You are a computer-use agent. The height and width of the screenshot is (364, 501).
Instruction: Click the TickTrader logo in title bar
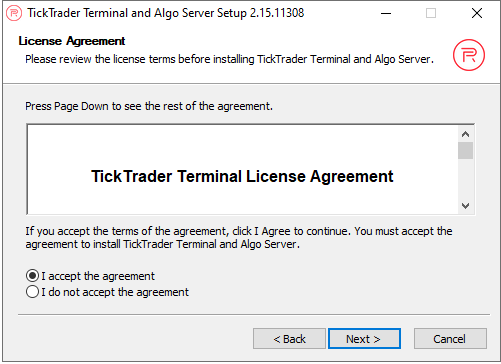(14, 13)
